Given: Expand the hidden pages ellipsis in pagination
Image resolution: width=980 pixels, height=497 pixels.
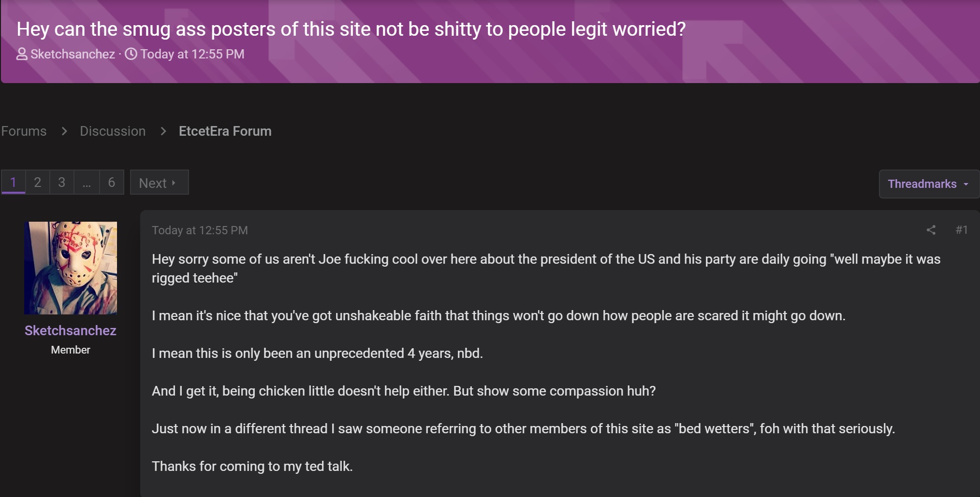Looking at the screenshot, I should tap(87, 182).
